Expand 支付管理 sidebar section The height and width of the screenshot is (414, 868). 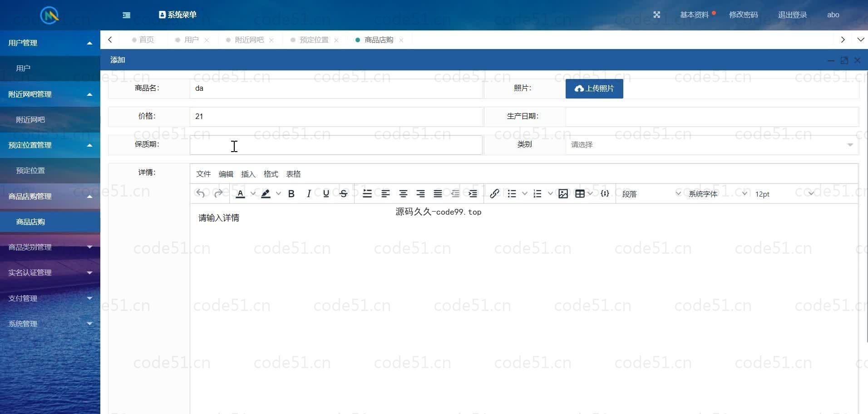50,298
